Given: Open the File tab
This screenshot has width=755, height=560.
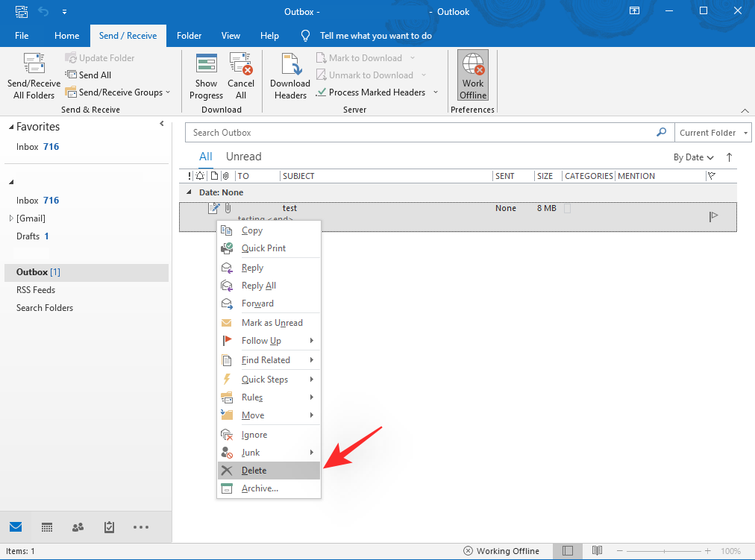Looking at the screenshot, I should click(x=22, y=36).
